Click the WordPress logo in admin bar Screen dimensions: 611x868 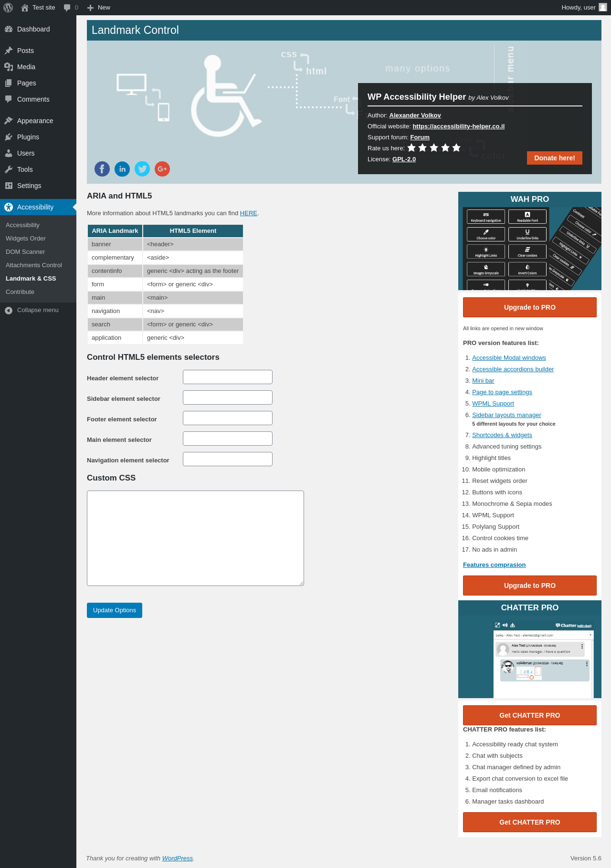click(x=8, y=8)
